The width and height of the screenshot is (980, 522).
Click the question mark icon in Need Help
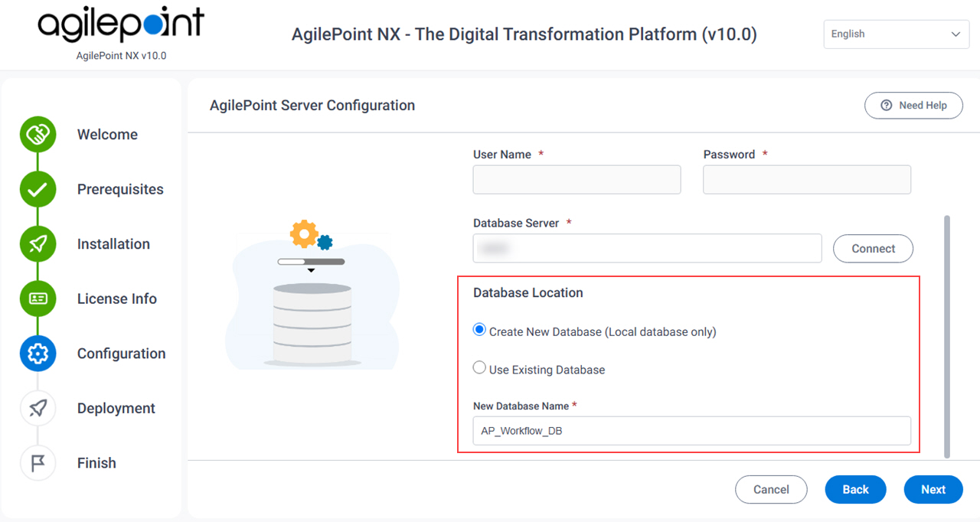point(887,106)
